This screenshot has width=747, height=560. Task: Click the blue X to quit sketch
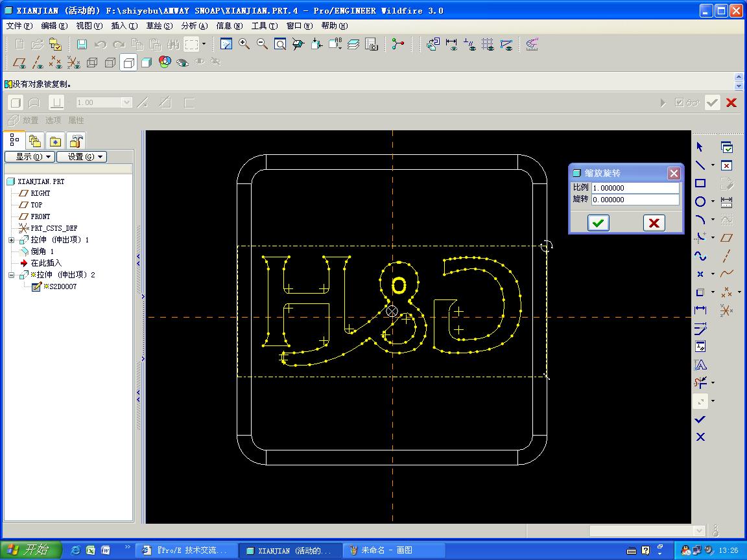pos(700,437)
